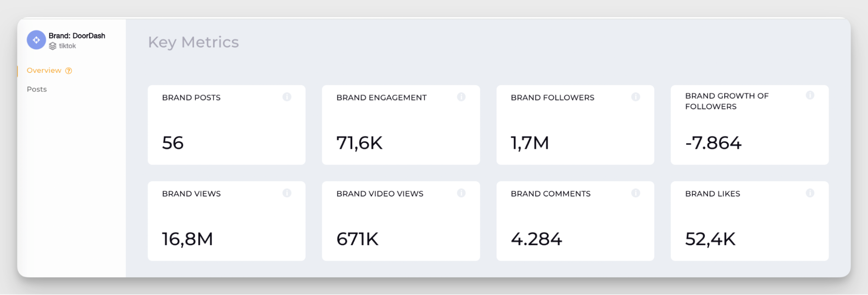Click the Key Metrics heading
Screen dimensions: 868x295
click(193, 42)
